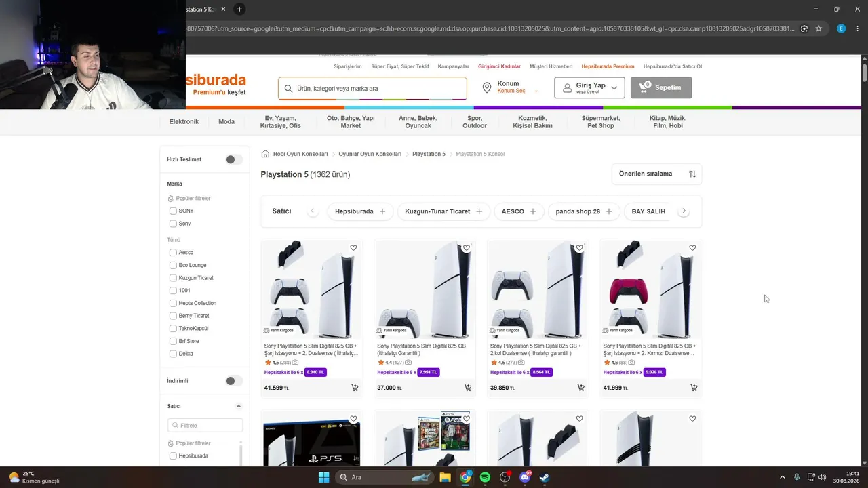
Task: Add the panda shop 26 seller chip
Action: click(x=584, y=211)
